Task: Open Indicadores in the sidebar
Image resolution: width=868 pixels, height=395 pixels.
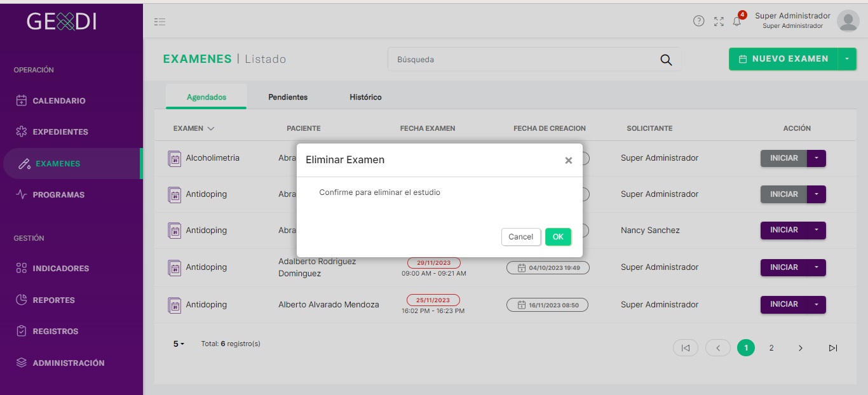Action: (x=61, y=269)
